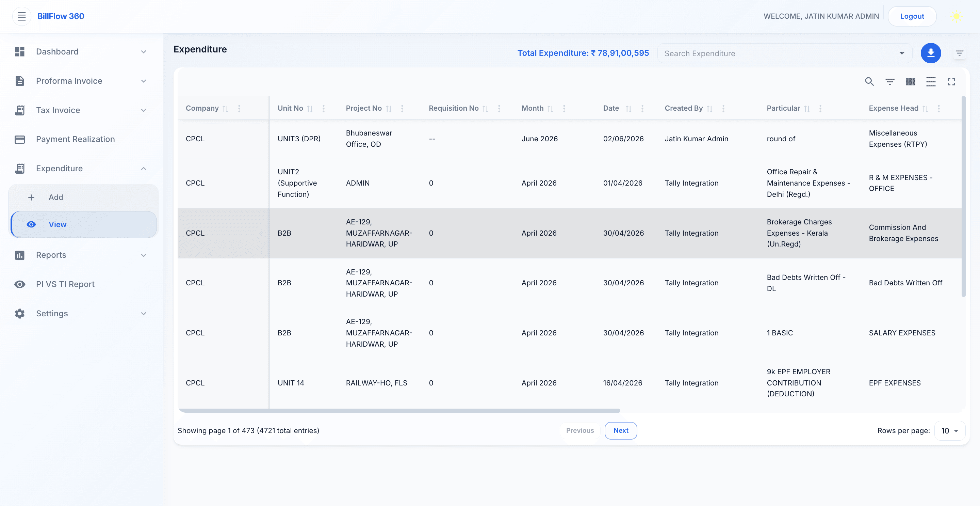The image size is (980, 506).
Task: Open Project No column options dots
Action: coord(402,109)
